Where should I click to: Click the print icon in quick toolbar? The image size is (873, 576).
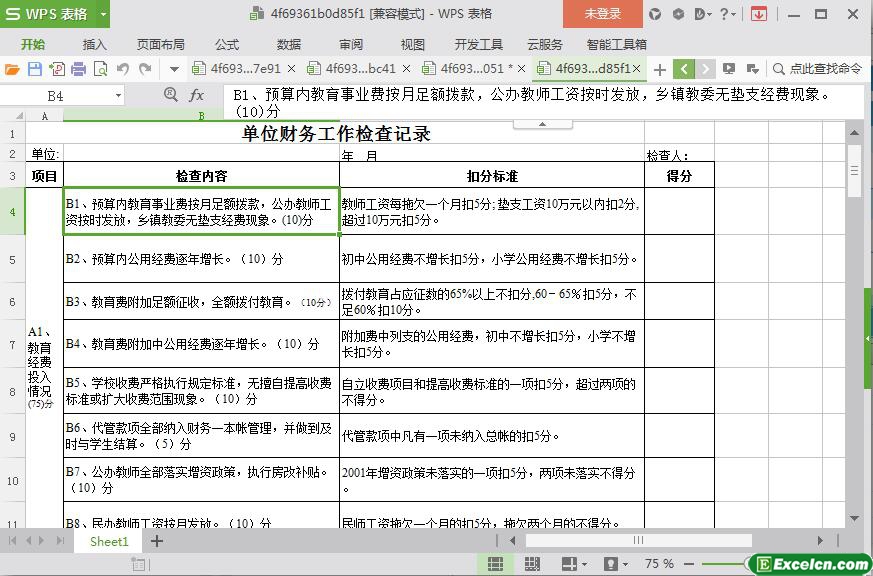pyautogui.click(x=78, y=69)
